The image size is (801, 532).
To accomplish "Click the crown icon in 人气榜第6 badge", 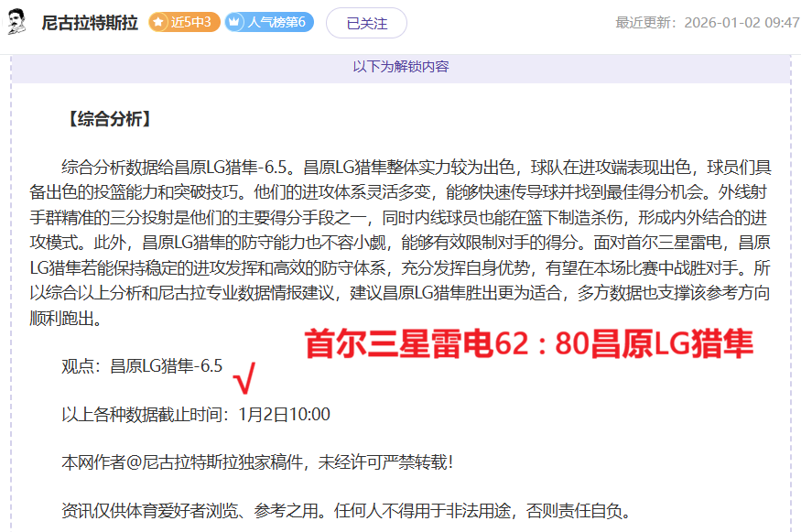I will click(x=235, y=20).
